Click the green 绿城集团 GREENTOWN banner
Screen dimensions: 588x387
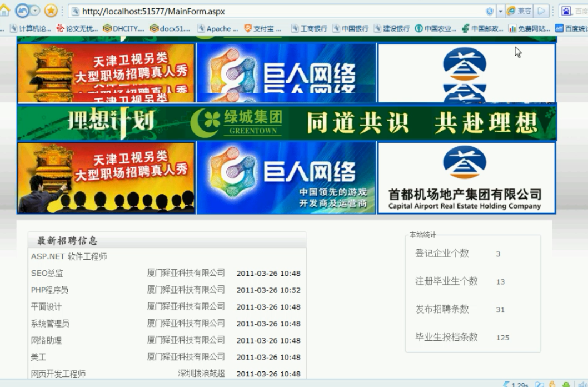287,123
